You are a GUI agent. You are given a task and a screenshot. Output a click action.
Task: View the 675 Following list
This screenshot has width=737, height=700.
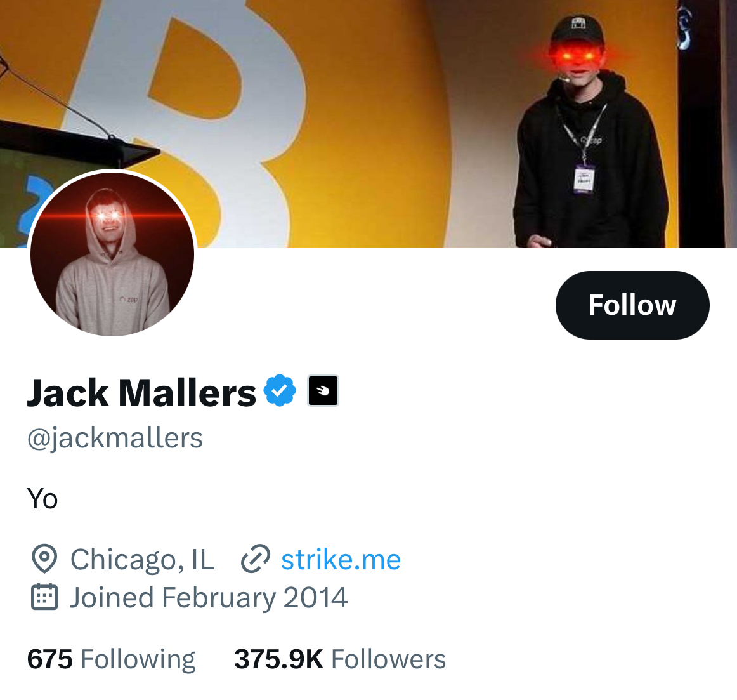click(111, 659)
